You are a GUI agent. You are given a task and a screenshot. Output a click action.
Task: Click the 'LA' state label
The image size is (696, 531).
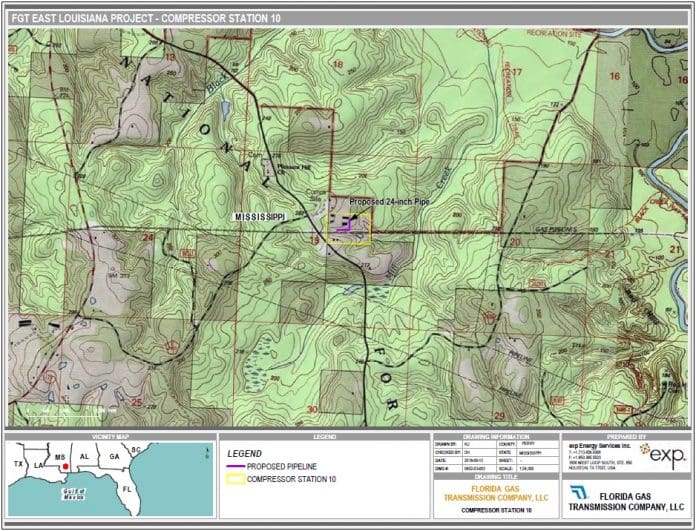pyautogui.click(x=38, y=465)
